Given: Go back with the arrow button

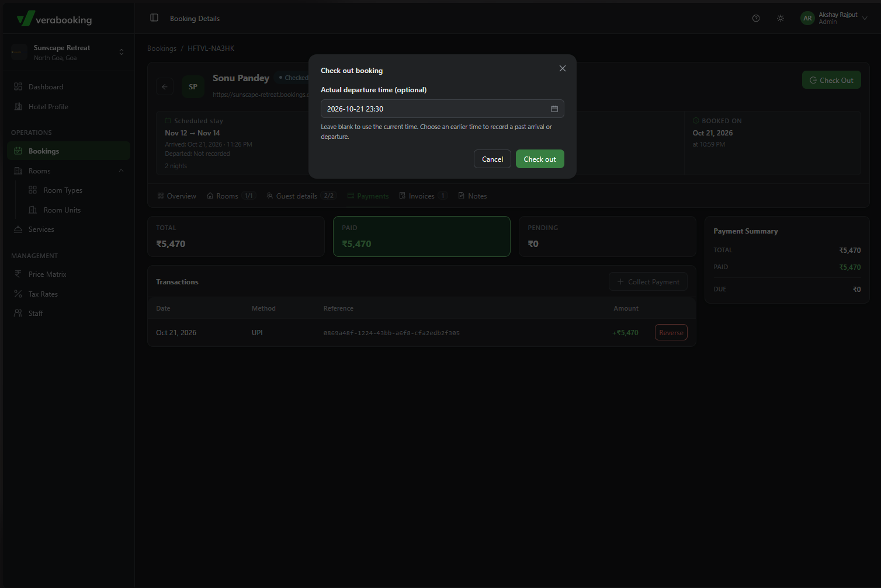Looking at the screenshot, I should (x=165, y=87).
